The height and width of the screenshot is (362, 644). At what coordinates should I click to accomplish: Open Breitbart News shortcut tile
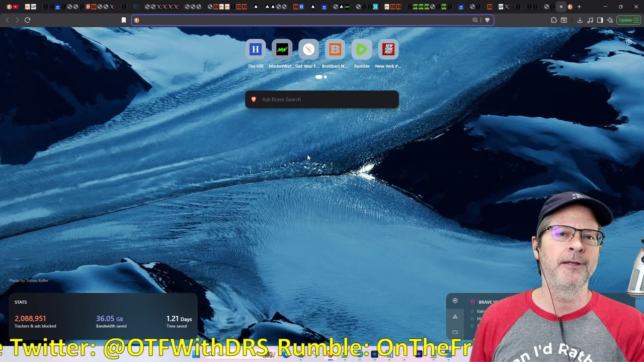(335, 54)
